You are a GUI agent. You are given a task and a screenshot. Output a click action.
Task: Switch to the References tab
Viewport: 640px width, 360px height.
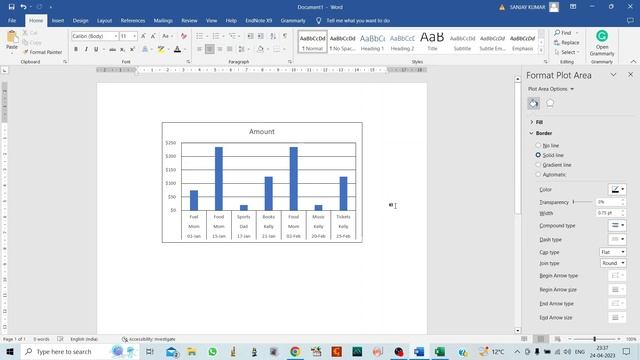pyautogui.click(x=133, y=20)
